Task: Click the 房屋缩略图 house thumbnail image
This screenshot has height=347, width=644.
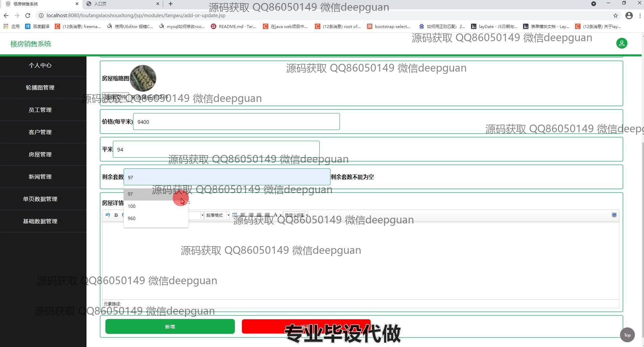Action: click(x=143, y=78)
